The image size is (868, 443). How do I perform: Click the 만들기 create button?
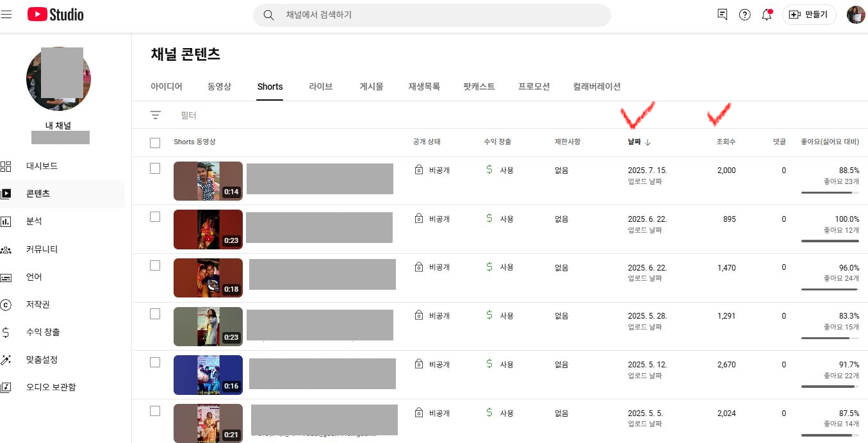809,15
